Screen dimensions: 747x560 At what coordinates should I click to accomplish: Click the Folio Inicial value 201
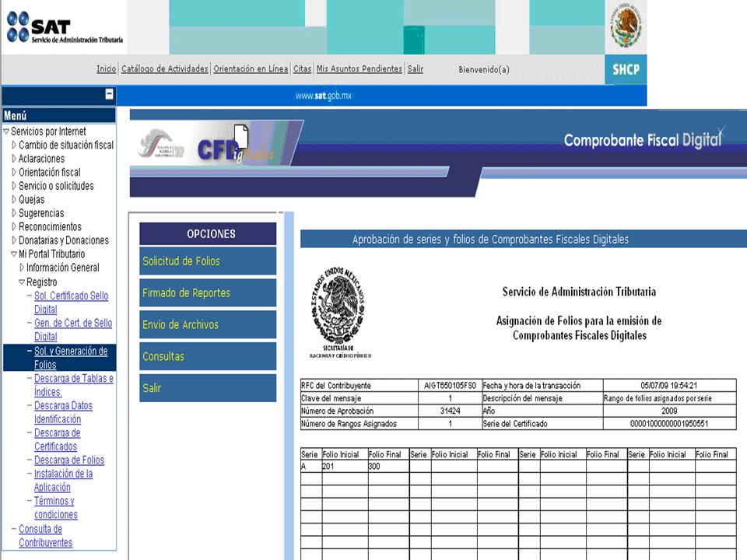328,466
